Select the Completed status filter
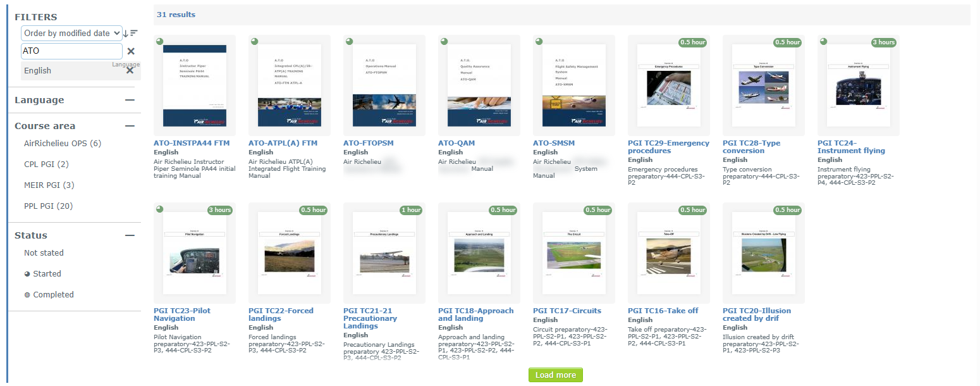 point(49,295)
